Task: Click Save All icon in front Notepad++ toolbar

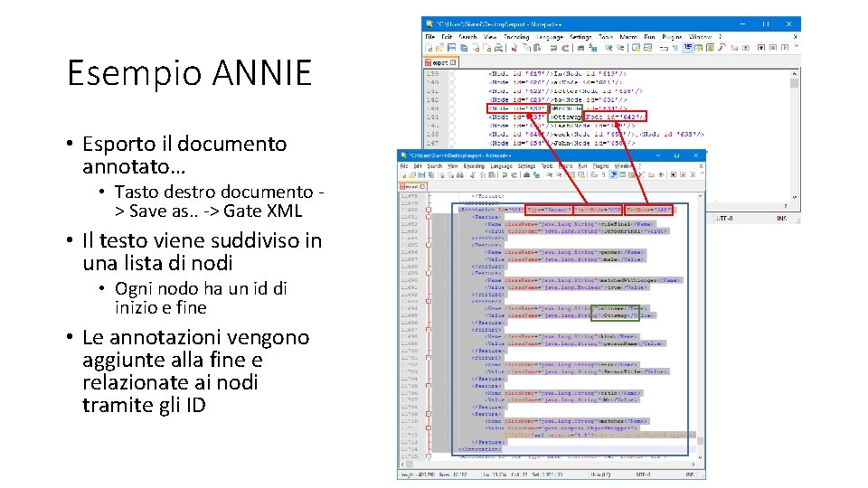Action: [430, 174]
